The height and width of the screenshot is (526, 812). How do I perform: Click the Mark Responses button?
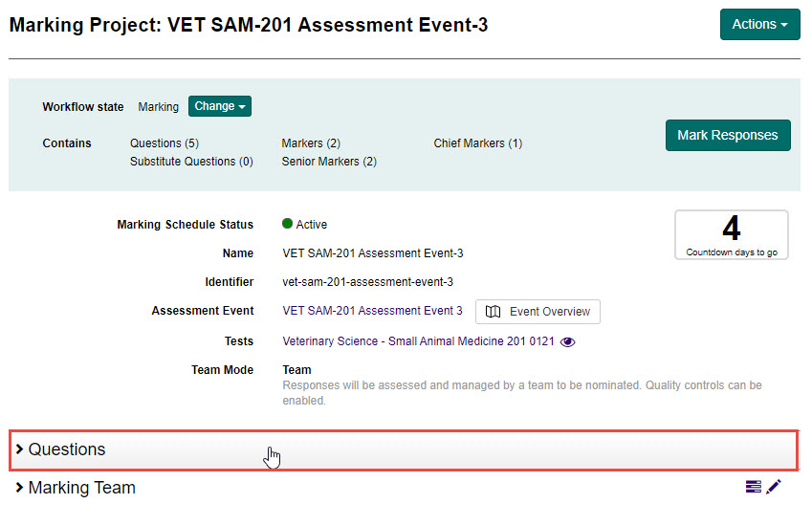pos(727,135)
